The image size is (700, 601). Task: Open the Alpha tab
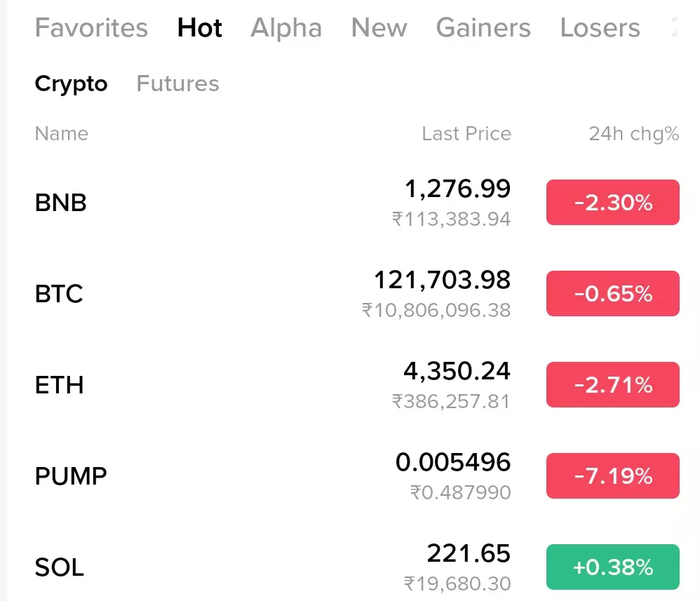pos(286,28)
